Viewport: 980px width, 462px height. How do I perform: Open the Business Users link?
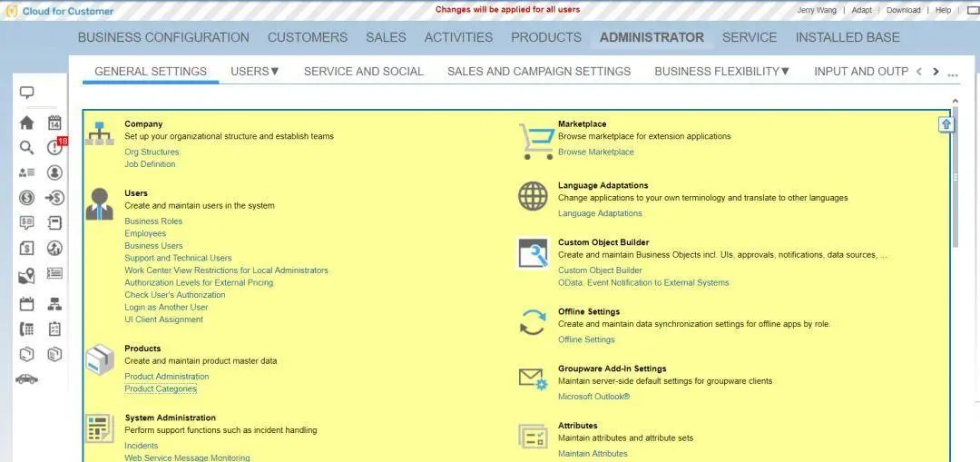pos(153,246)
